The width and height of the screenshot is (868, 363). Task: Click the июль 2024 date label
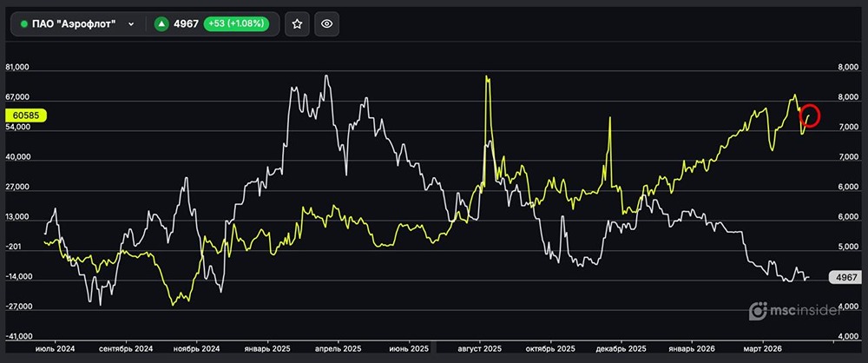(55, 347)
